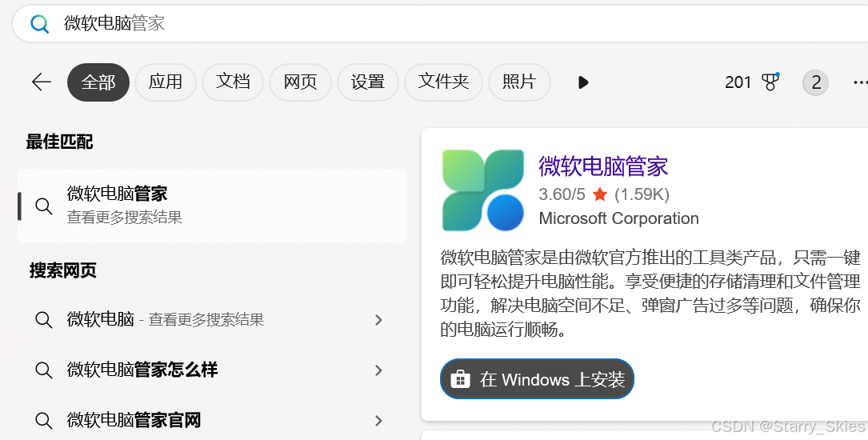The width and height of the screenshot is (868, 440).
Task: Click the red rating star
Action: 599,194
